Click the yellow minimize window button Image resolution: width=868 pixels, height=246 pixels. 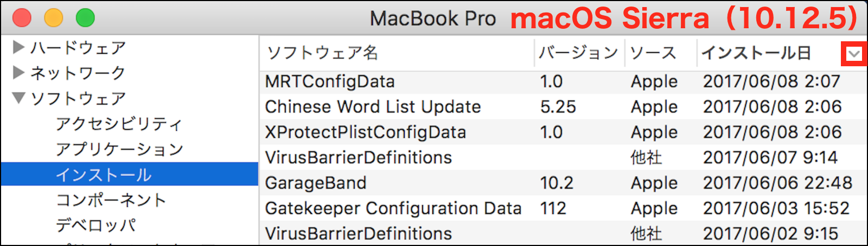click(x=53, y=18)
